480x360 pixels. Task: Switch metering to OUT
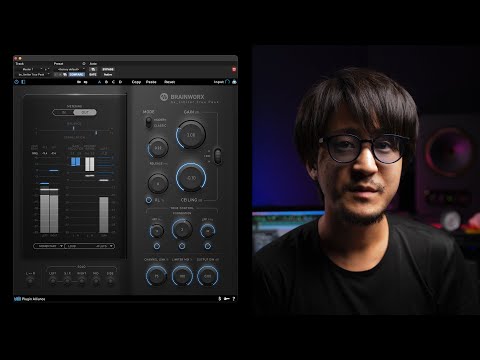[85, 112]
